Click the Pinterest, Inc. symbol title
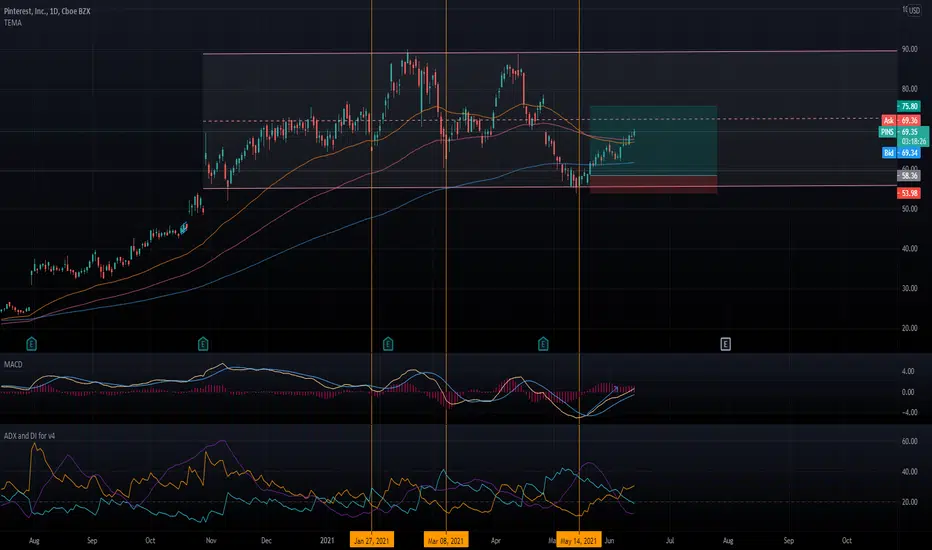 coord(47,11)
